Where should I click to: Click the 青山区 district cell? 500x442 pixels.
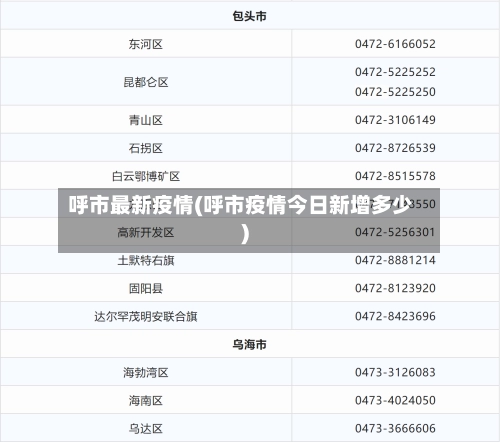point(146,120)
